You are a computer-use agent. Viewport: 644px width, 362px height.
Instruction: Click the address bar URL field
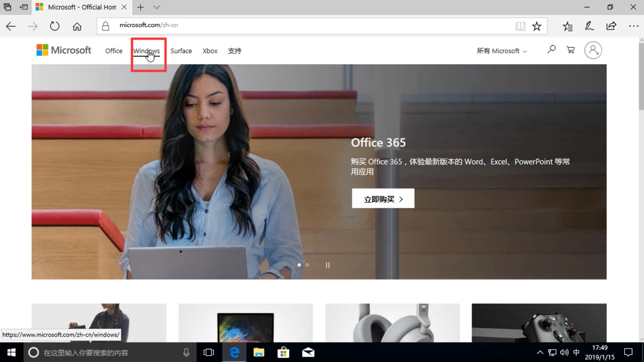322,26
